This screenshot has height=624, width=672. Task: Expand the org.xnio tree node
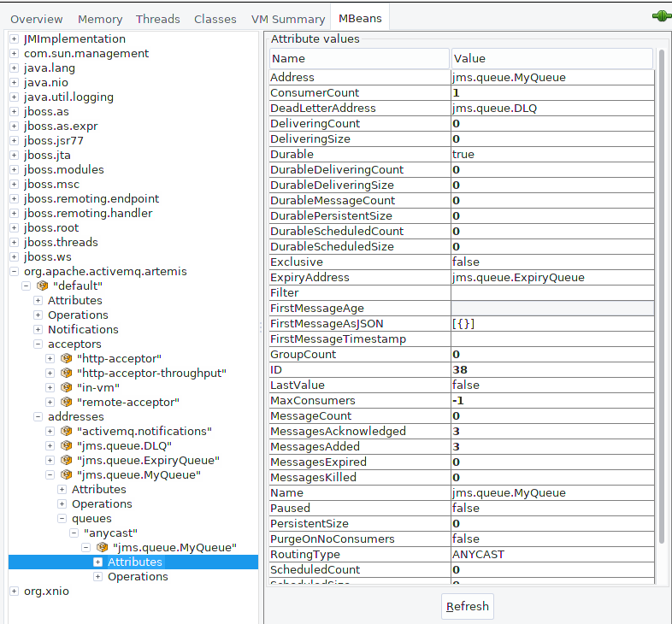[15, 591]
